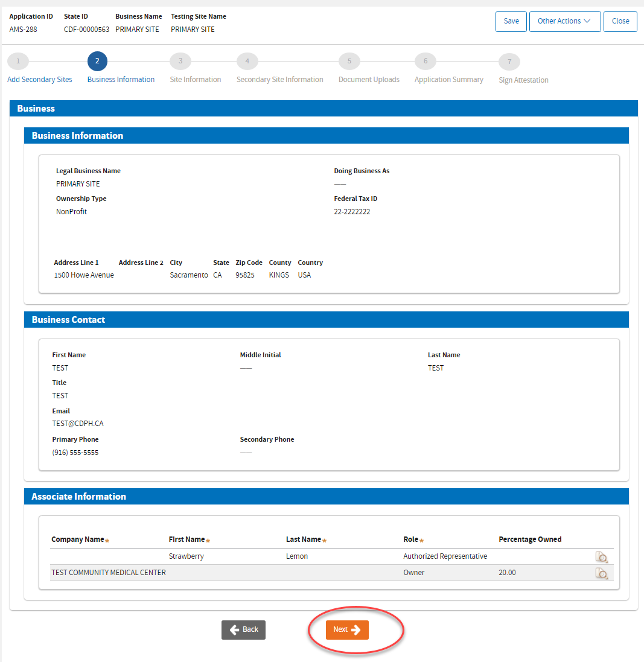644x662 pixels.
Task: Select the Business Information step label
Action: click(x=121, y=80)
